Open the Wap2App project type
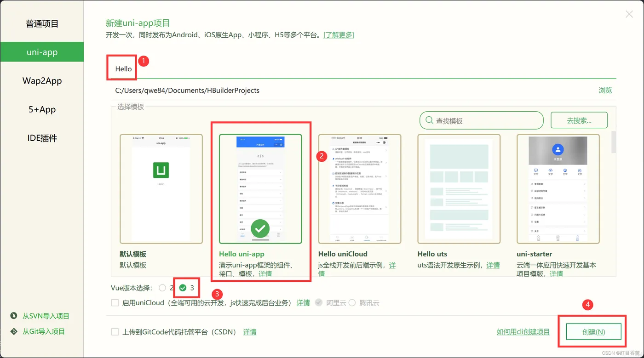 [x=42, y=81]
